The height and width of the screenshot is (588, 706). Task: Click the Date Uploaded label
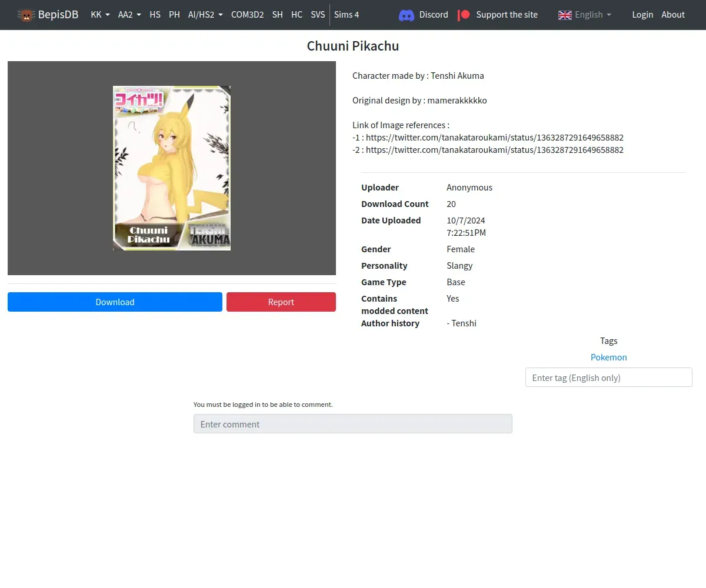point(391,220)
